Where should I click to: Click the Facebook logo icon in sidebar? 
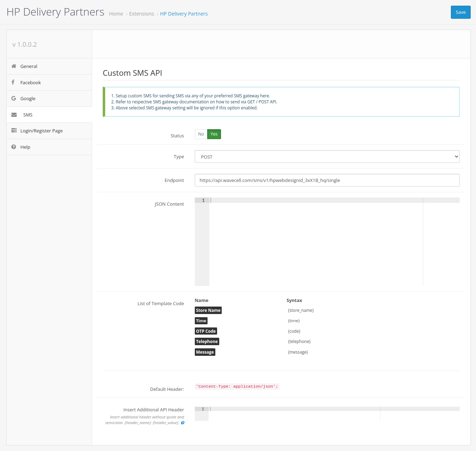13,82
